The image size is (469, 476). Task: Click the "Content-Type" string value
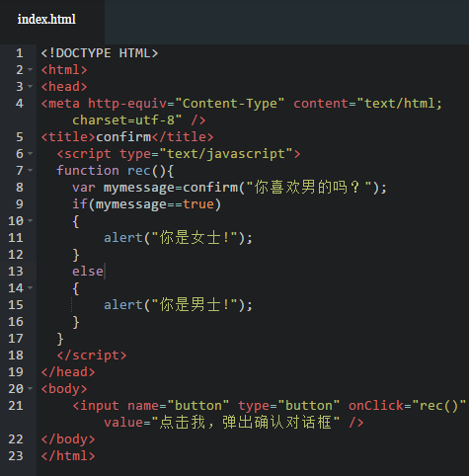[230, 104]
